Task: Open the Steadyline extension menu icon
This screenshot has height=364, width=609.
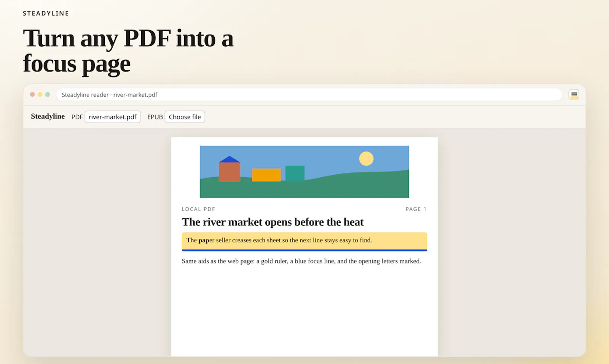Action: [x=574, y=94]
